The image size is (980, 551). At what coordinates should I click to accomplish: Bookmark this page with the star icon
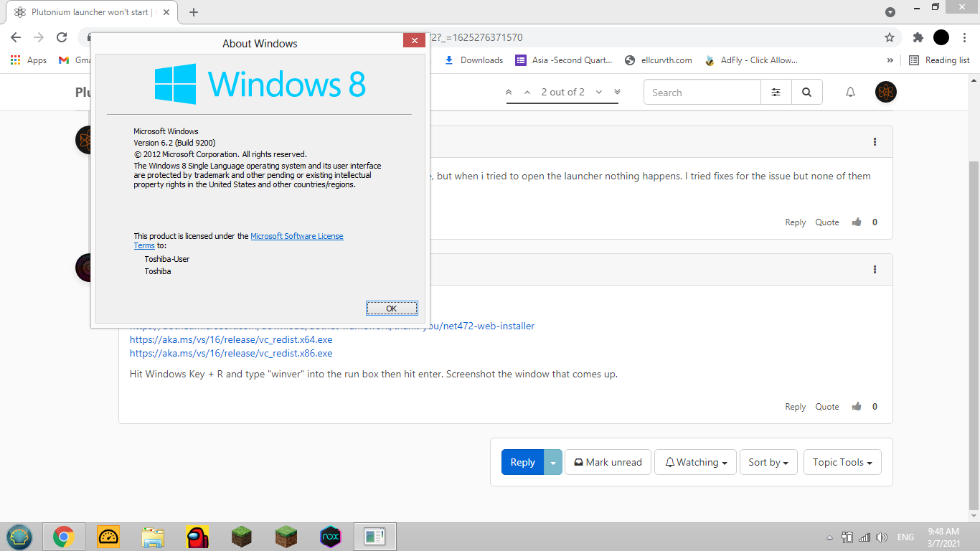[890, 37]
